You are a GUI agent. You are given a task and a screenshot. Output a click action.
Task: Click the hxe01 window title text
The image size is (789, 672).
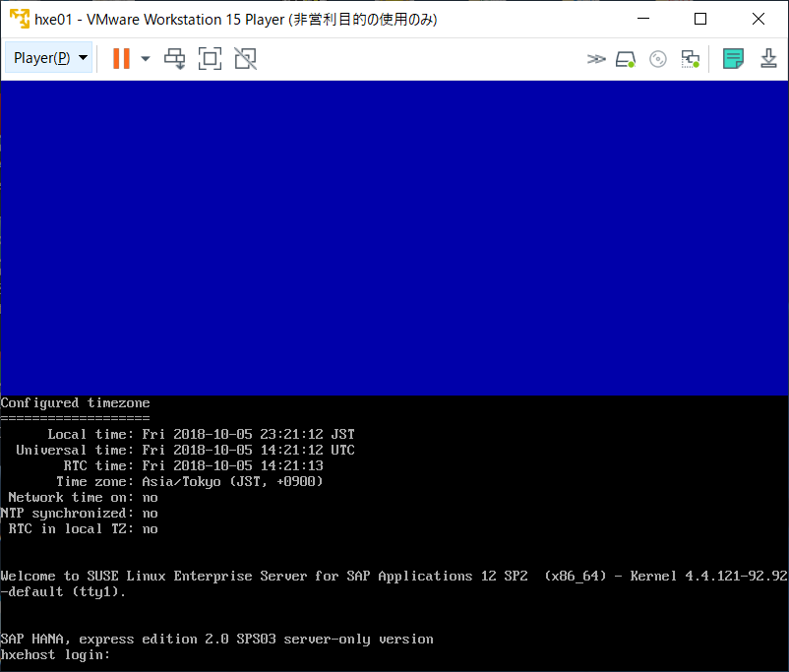click(236, 20)
